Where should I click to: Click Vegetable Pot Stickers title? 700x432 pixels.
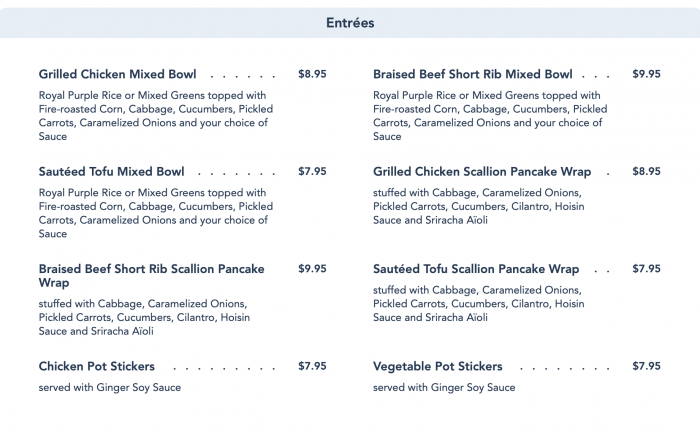pyautogui.click(x=438, y=366)
